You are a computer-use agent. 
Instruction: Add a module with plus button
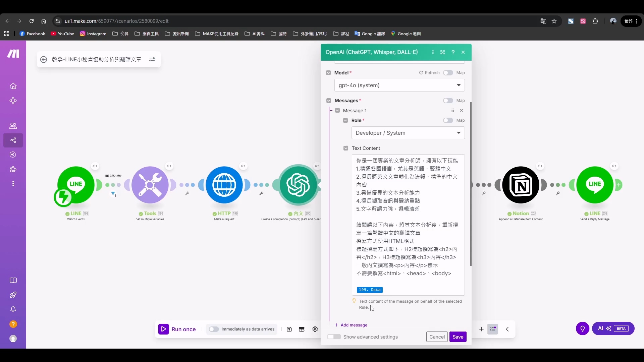[x=481, y=329]
